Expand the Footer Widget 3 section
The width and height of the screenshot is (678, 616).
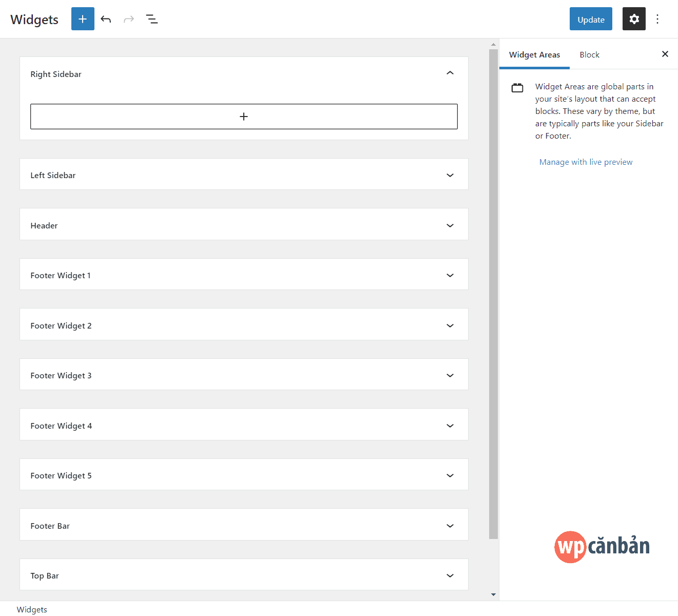point(450,375)
